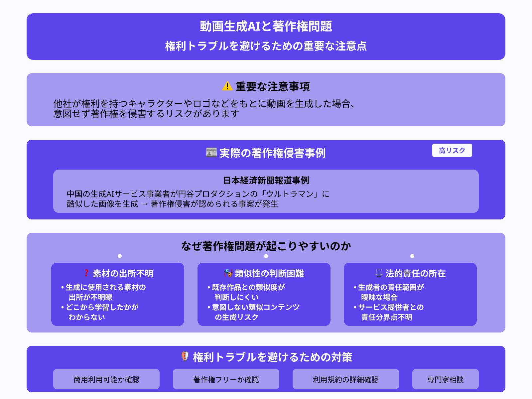Click the newspaper icon beside 実際の著作権侵害事例
The image size is (532, 399).
pos(211,152)
